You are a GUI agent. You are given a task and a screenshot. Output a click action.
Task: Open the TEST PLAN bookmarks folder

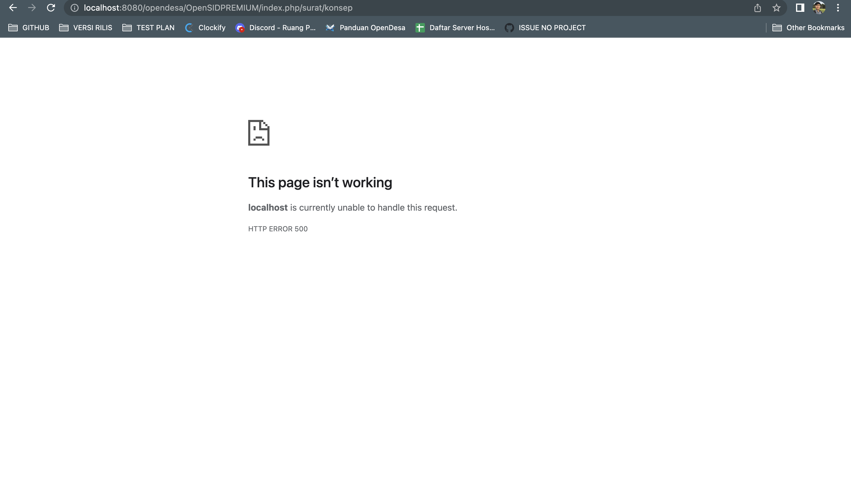pyautogui.click(x=149, y=27)
